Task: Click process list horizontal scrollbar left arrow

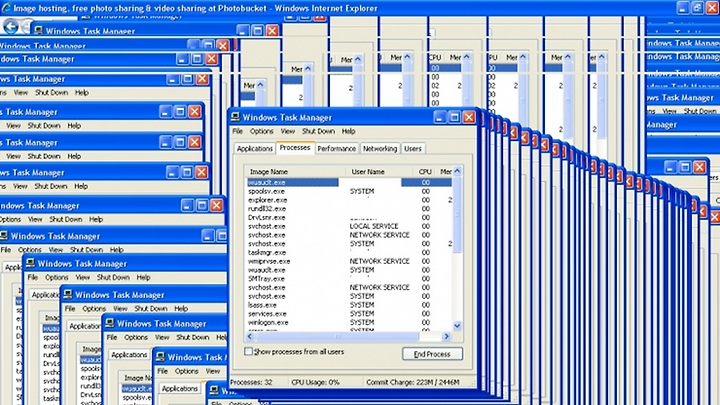Action: point(250,337)
